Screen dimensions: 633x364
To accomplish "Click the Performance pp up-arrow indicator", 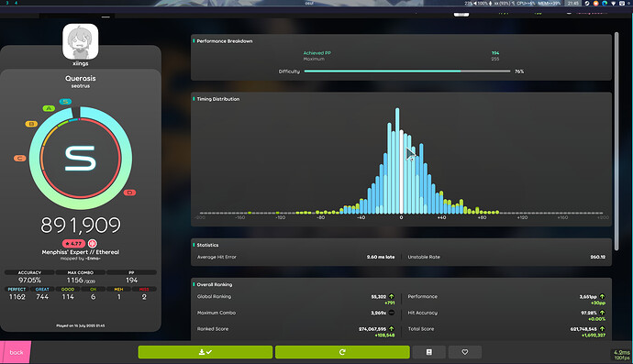I will click(x=602, y=296).
